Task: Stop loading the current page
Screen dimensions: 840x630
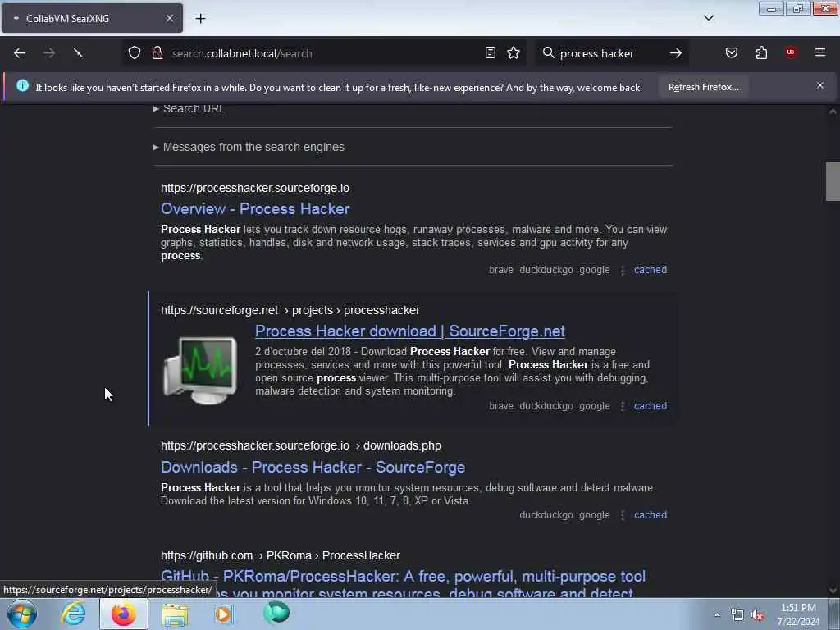Action: click(x=78, y=53)
